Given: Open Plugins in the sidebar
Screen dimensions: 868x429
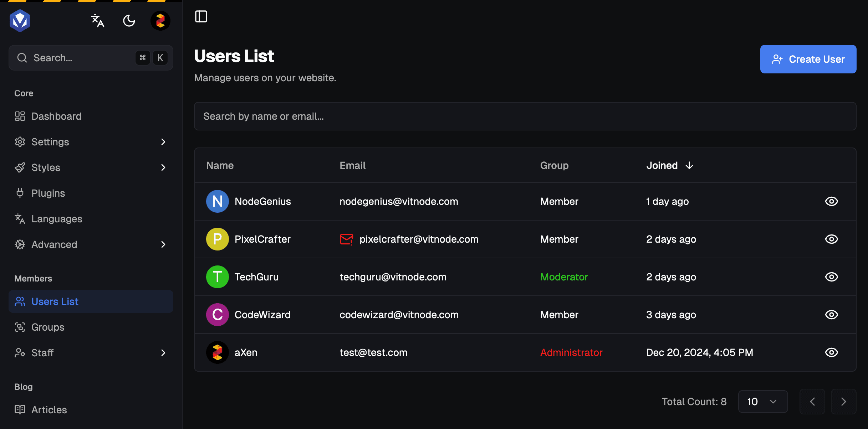Looking at the screenshot, I should coord(91,193).
